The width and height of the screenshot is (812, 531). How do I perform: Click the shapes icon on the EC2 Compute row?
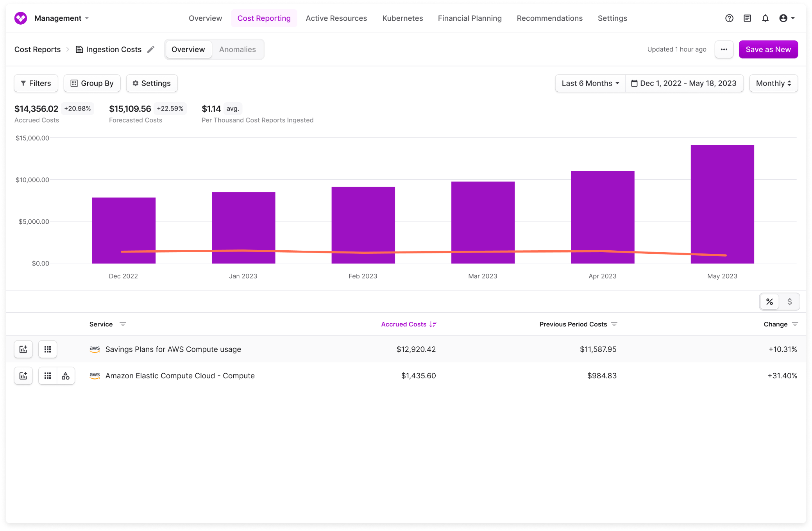point(65,376)
